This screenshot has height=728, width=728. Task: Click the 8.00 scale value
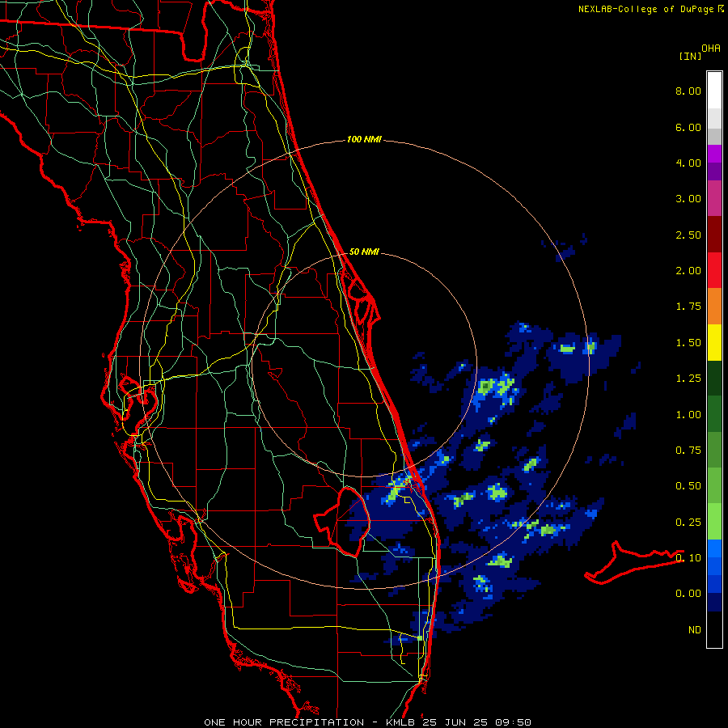coord(688,91)
